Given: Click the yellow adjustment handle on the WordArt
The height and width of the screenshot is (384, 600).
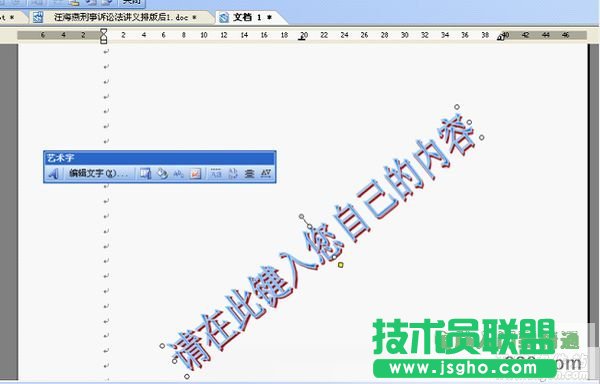Looking at the screenshot, I should 341,265.
